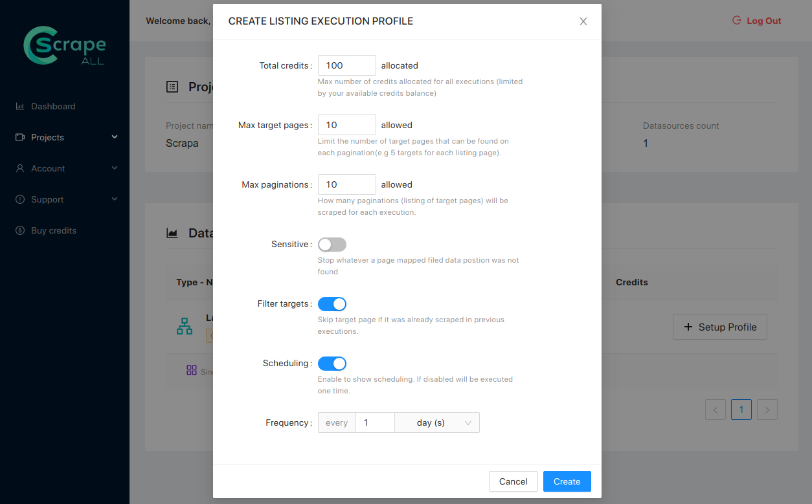Click the Cancel button
The width and height of the screenshot is (812, 504).
tap(513, 481)
